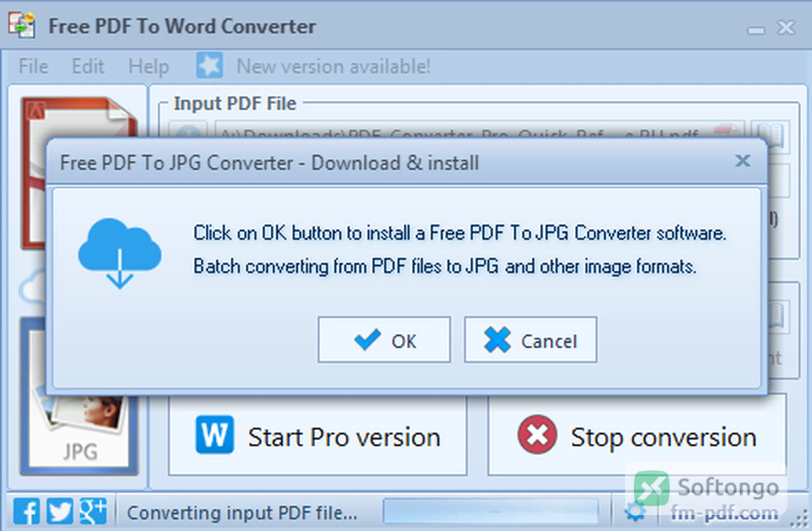Close the Download & install dialog
The height and width of the screenshot is (531, 812).
pyautogui.click(x=743, y=161)
